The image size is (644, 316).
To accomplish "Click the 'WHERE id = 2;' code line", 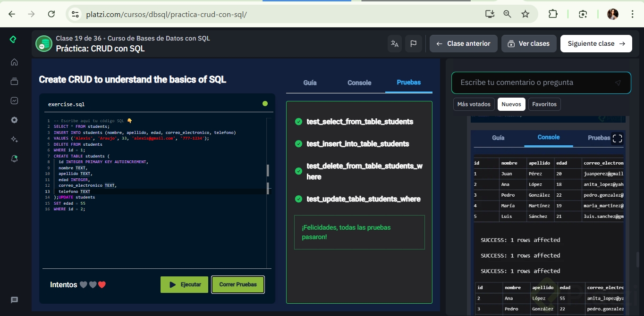I will point(69,209).
